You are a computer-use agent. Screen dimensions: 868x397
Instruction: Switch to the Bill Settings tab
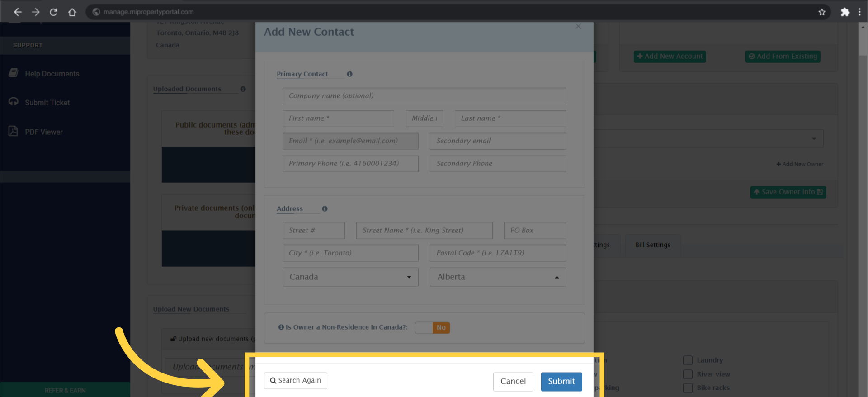click(x=652, y=245)
